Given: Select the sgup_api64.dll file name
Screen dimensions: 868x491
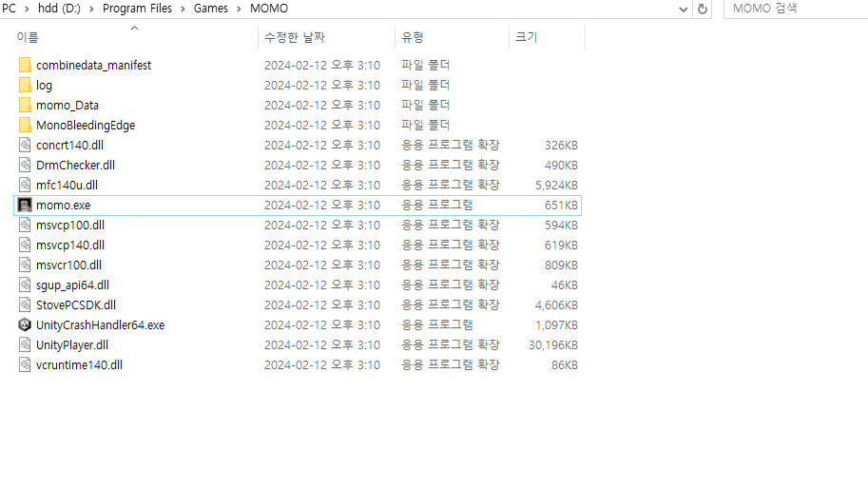Looking at the screenshot, I should tap(72, 285).
